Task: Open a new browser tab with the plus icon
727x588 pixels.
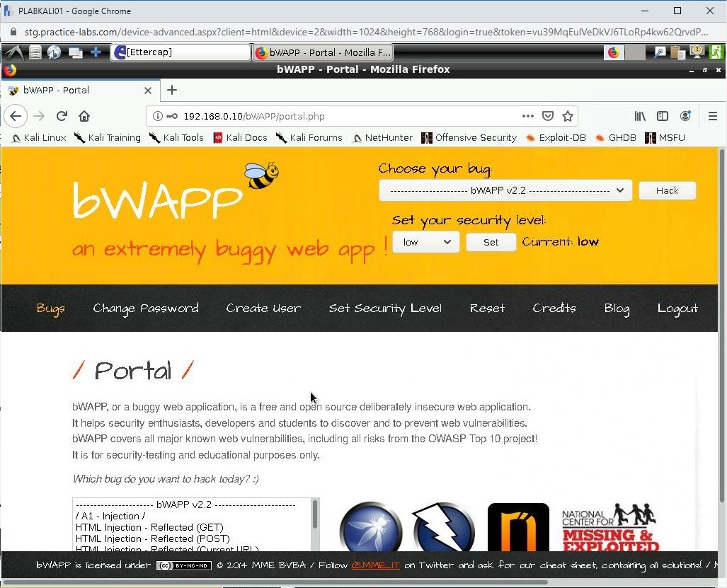Action: (171, 91)
